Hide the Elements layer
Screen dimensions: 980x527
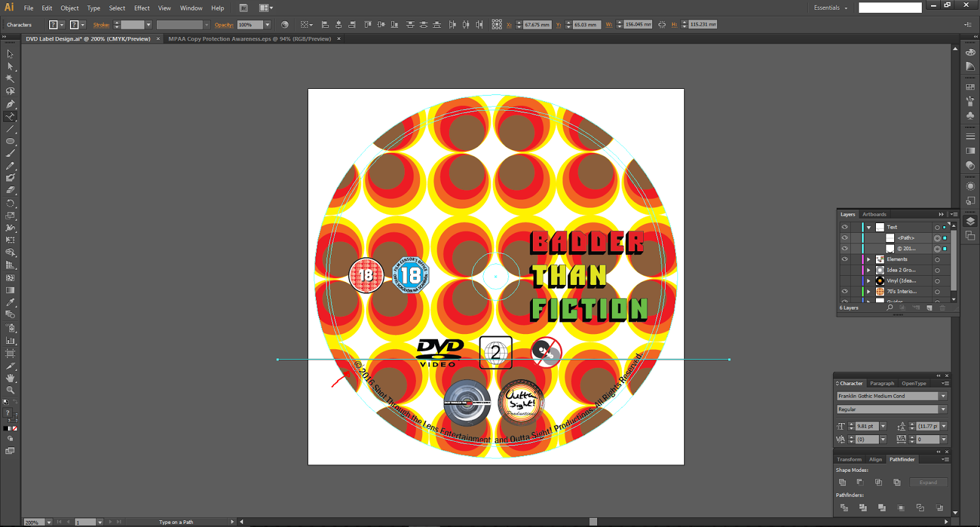coord(845,259)
